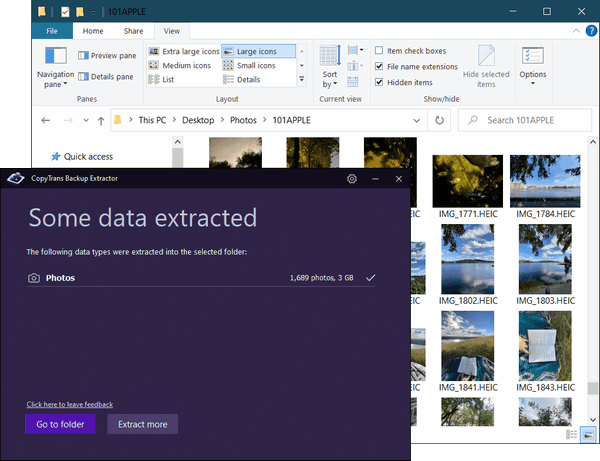Click here to leave feedback link
Image resolution: width=600 pixels, height=461 pixels.
70,404
